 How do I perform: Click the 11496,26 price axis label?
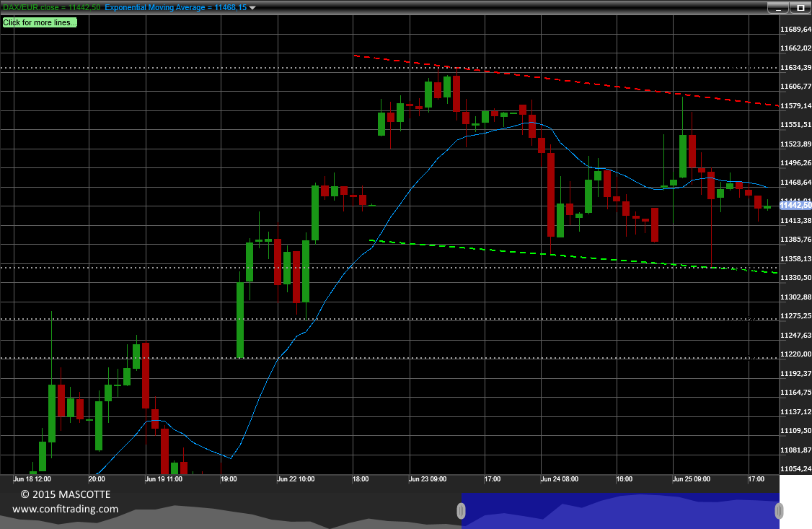795,162
